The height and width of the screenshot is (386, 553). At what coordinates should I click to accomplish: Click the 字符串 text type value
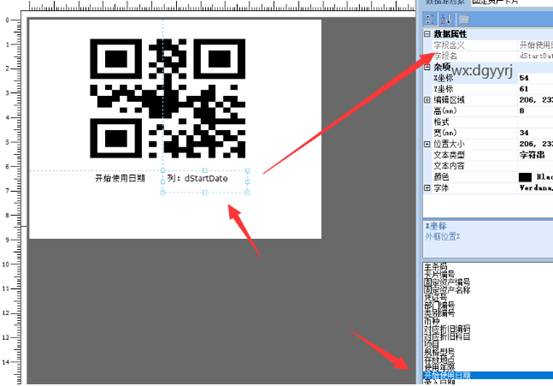pyautogui.click(x=532, y=155)
